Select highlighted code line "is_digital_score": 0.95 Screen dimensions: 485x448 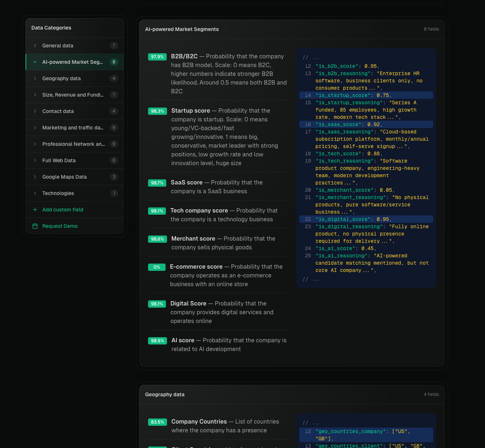coord(366,219)
